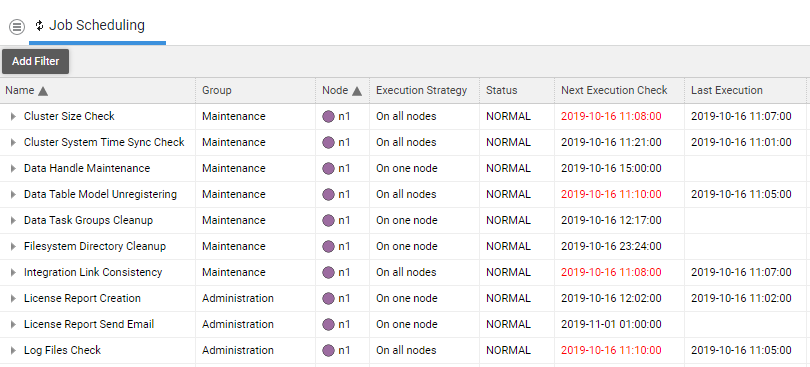810x367 pixels.
Task: Select the Cluster System Time Sync Check name
Action: tap(104, 142)
